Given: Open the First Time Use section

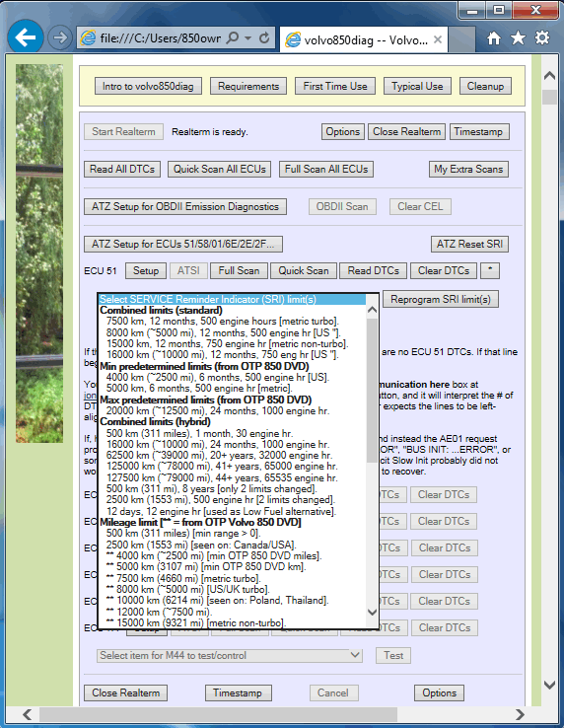Looking at the screenshot, I should (335, 86).
